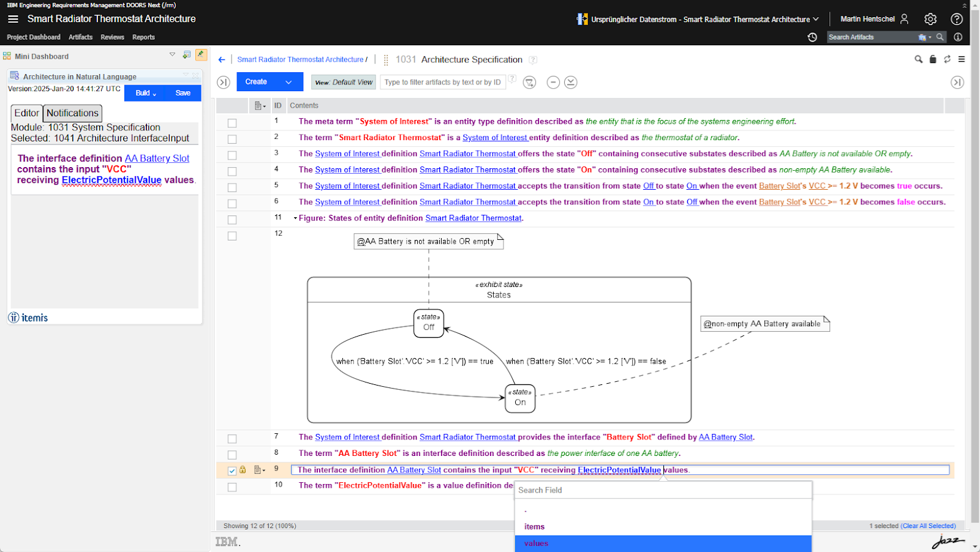Click the collapse-all minus circle icon
The height and width of the screenshot is (552, 980).
coord(553,82)
